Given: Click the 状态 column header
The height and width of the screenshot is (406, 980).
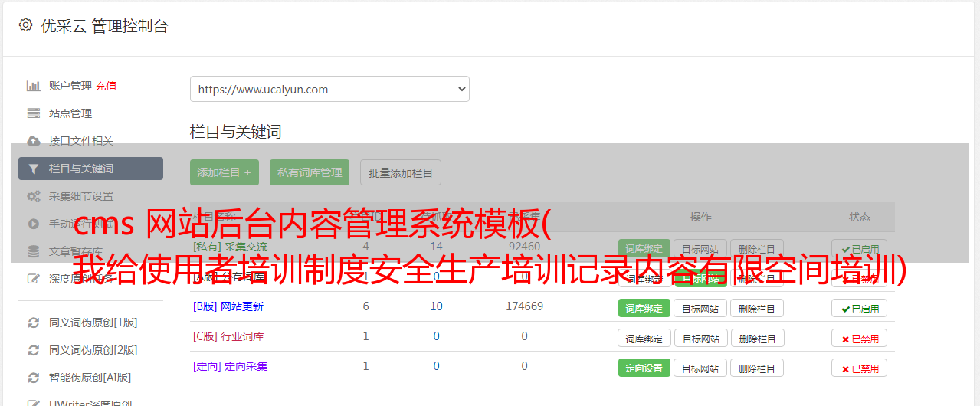Looking at the screenshot, I should point(860,217).
